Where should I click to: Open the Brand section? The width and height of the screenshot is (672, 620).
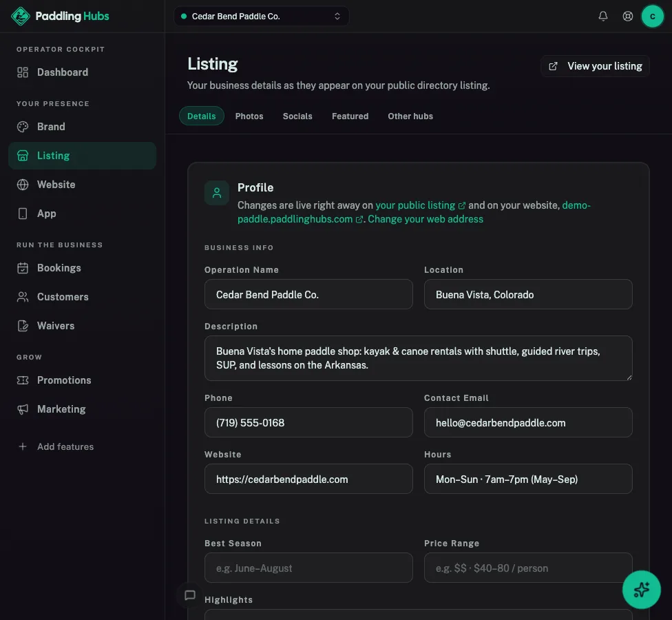click(83, 127)
